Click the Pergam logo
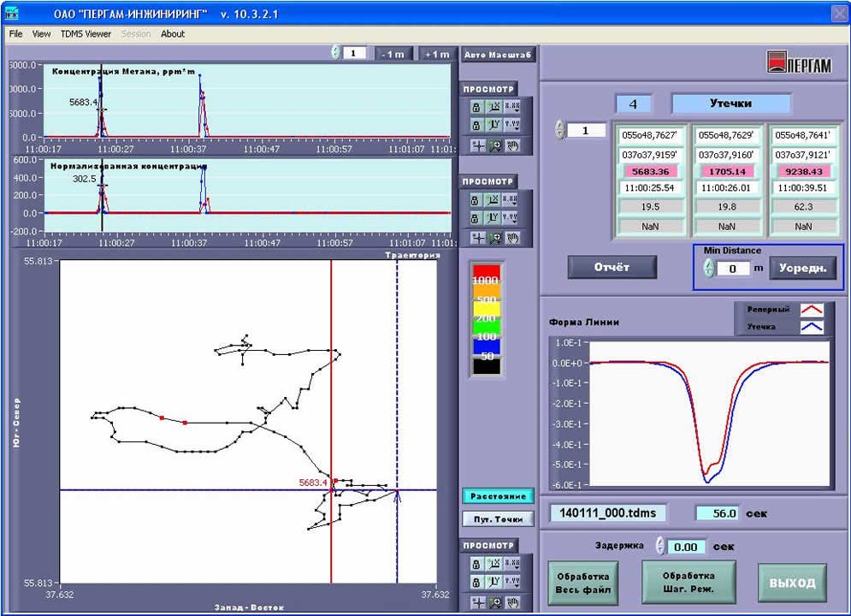This screenshot has height=616, width=851. pyautogui.click(x=799, y=62)
